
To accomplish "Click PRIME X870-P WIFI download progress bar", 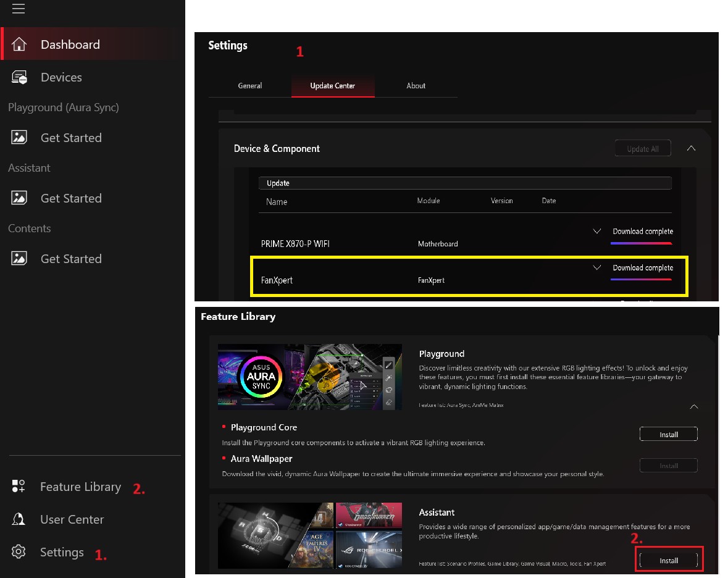I will tap(641, 243).
